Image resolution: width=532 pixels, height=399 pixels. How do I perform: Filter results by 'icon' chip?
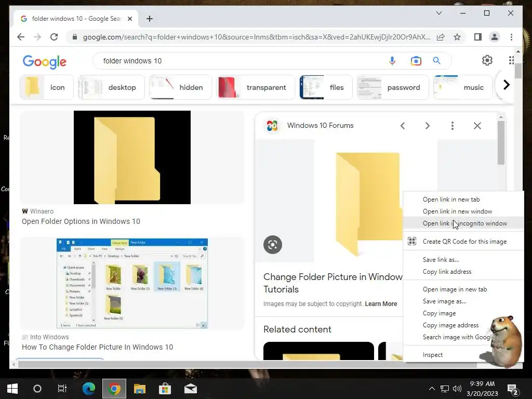(46, 87)
